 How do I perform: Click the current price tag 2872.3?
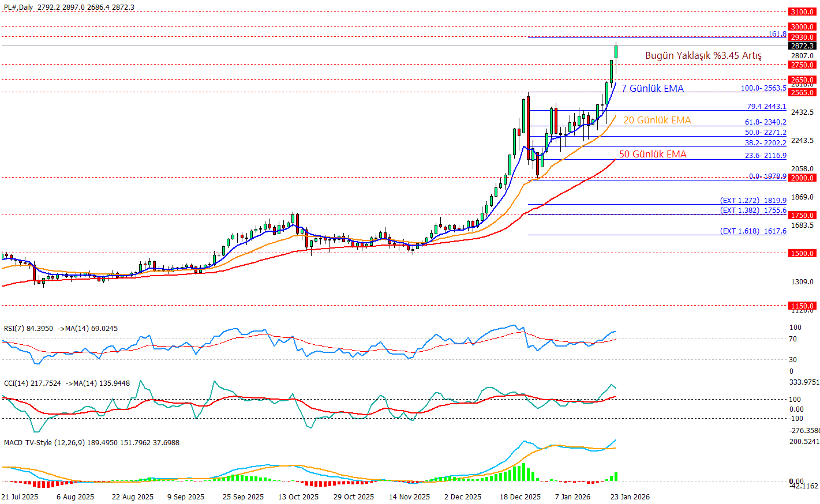(802, 46)
